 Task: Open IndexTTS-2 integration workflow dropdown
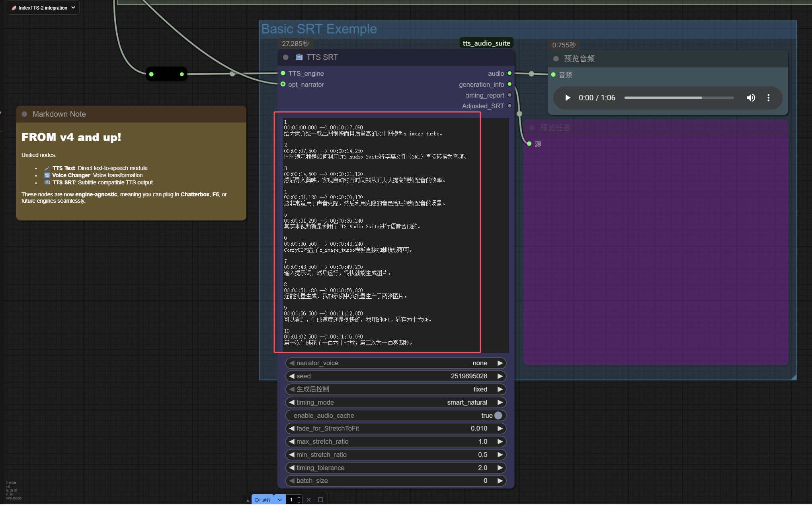click(x=43, y=8)
